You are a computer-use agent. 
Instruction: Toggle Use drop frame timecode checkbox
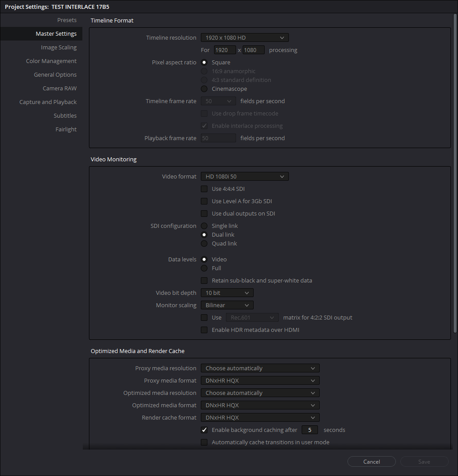pos(204,114)
